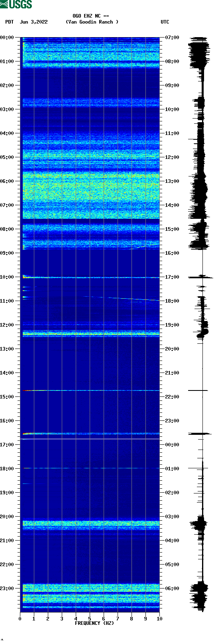Image resolution: width=220 pixels, height=644 pixels.
Task: Click the 17:00 PDT time label on left axis
Action: [7, 445]
